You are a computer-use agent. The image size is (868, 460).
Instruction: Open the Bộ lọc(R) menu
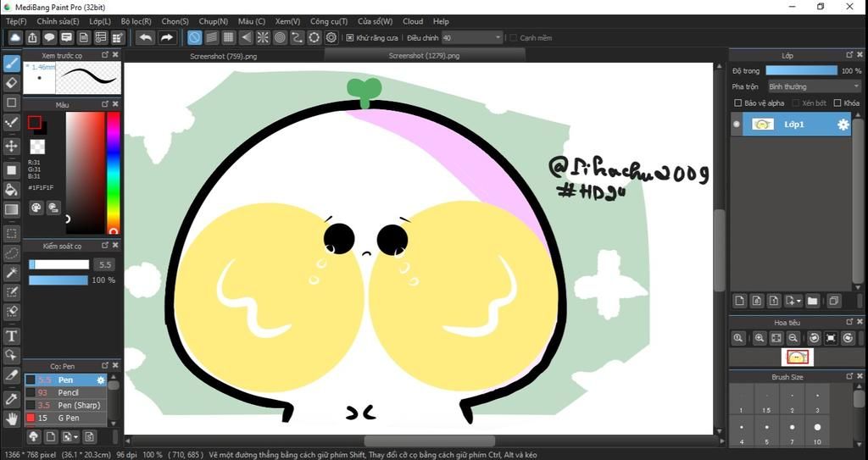[136, 21]
